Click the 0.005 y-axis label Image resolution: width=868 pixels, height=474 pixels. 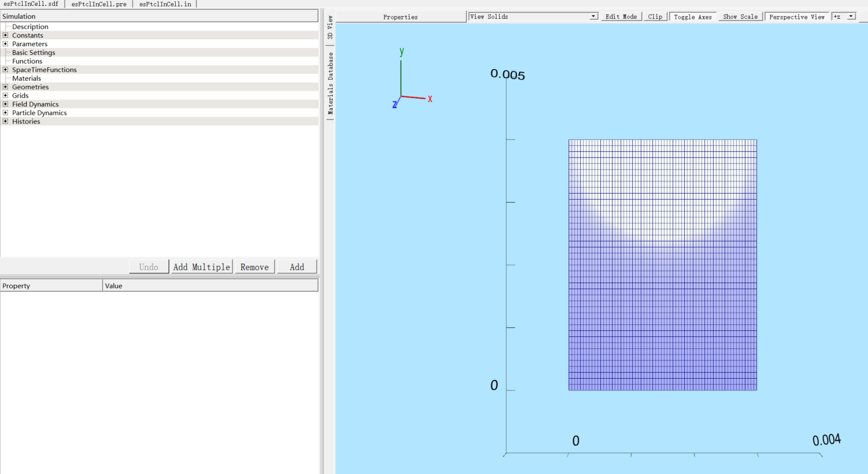click(x=507, y=74)
